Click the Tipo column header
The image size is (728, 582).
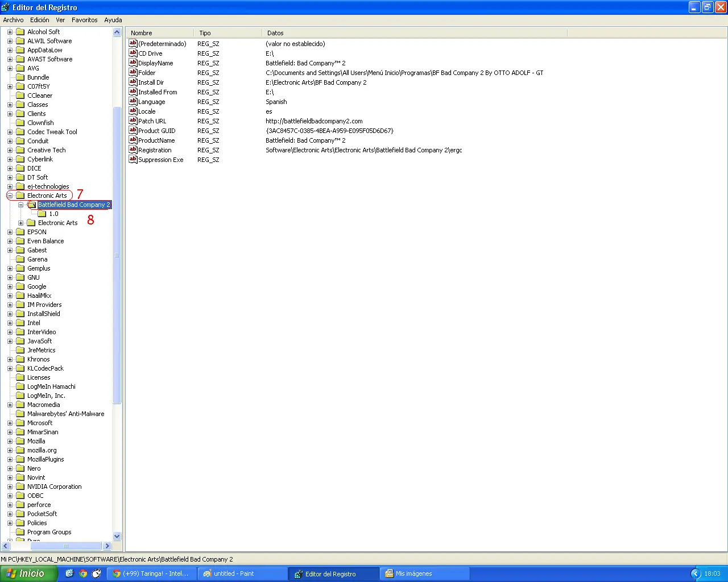[x=228, y=33]
